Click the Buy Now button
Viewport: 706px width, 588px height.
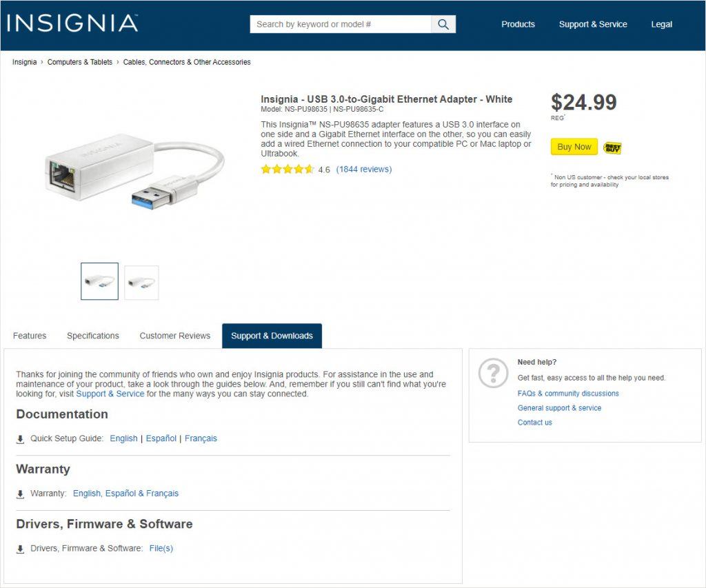(x=574, y=147)
